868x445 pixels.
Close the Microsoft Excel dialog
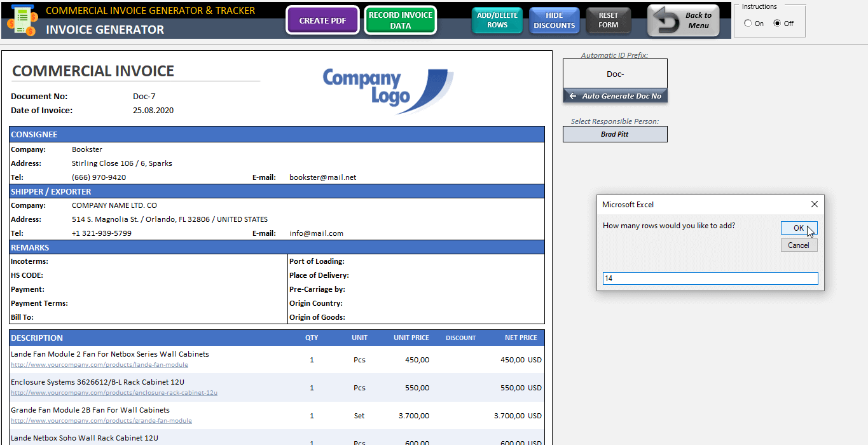[x=814, y=204]
